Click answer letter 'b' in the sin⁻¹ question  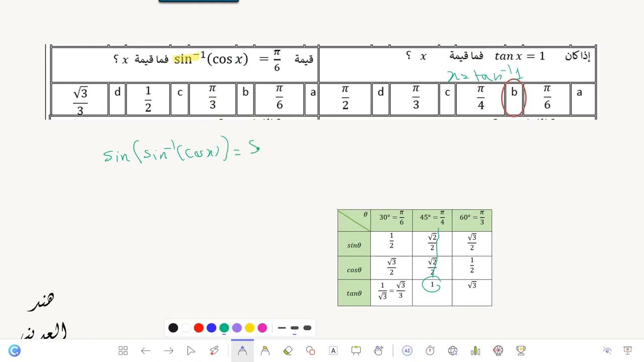click(246, 93)
